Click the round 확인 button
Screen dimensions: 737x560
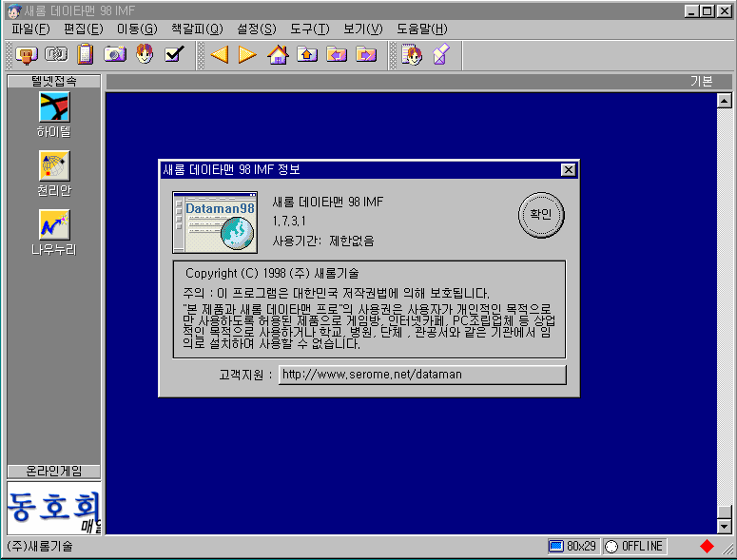click(541, 215)
